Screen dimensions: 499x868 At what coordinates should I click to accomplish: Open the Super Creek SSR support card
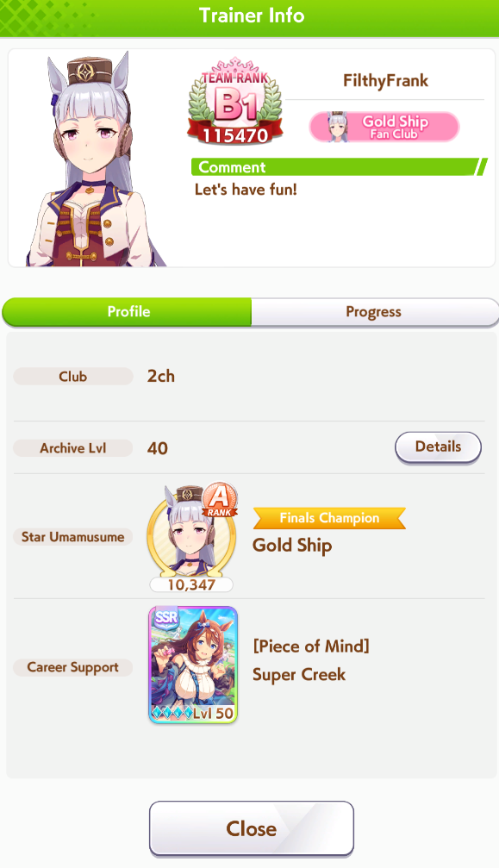coord(193,665)
